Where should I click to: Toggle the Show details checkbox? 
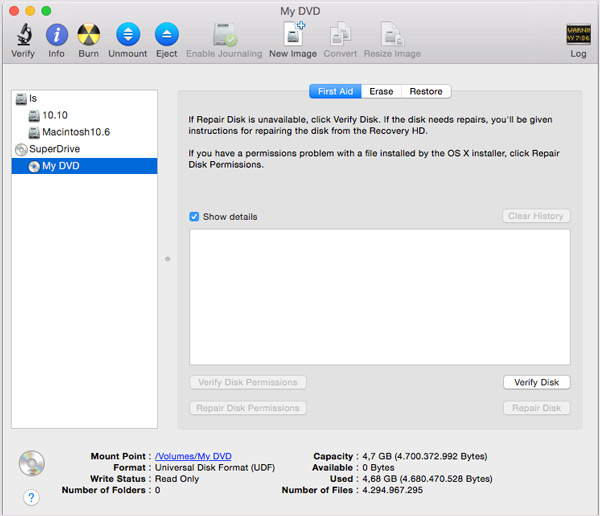194,217
